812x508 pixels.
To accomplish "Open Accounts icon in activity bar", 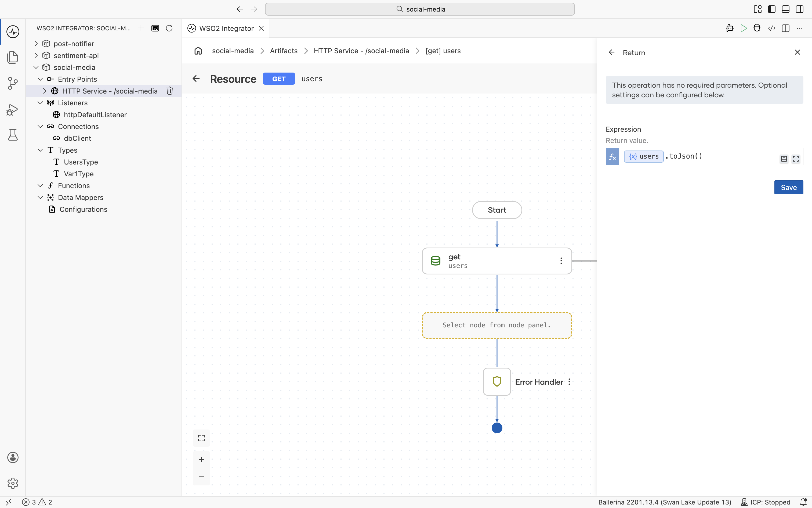I will pos(13,457).
